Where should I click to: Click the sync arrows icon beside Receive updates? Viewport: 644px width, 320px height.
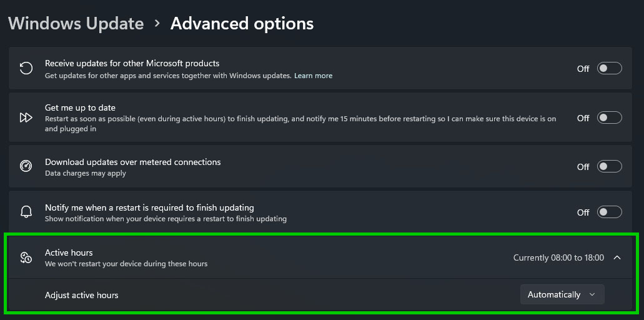click(x=26, y=68)
